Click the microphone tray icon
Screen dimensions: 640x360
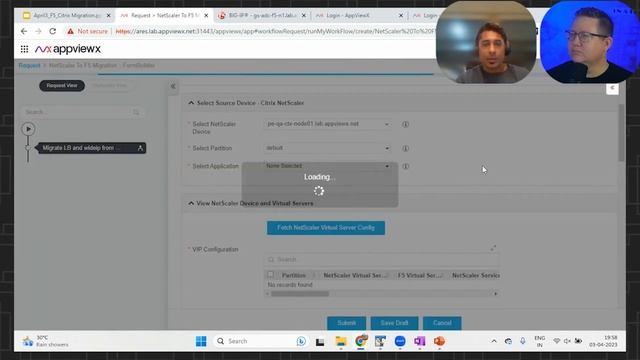coord(523,341)
